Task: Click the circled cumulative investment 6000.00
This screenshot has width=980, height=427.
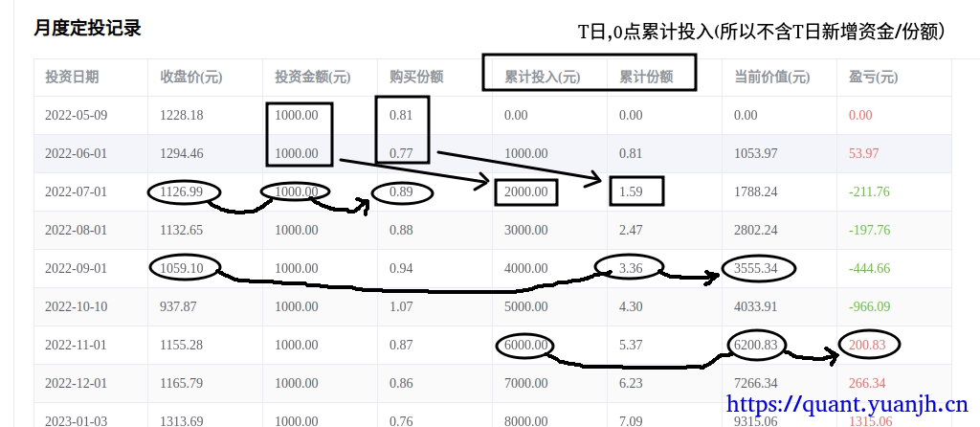Action: [x=526, y=345]
